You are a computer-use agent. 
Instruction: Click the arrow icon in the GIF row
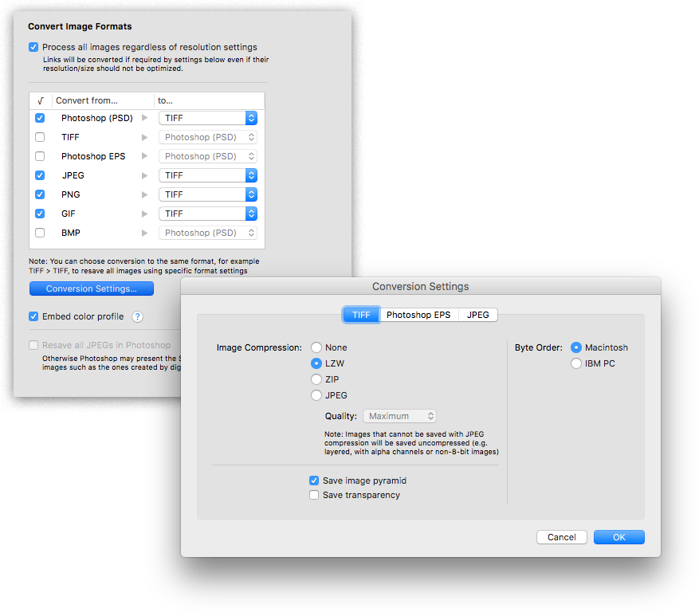click(x=144, y=214)
